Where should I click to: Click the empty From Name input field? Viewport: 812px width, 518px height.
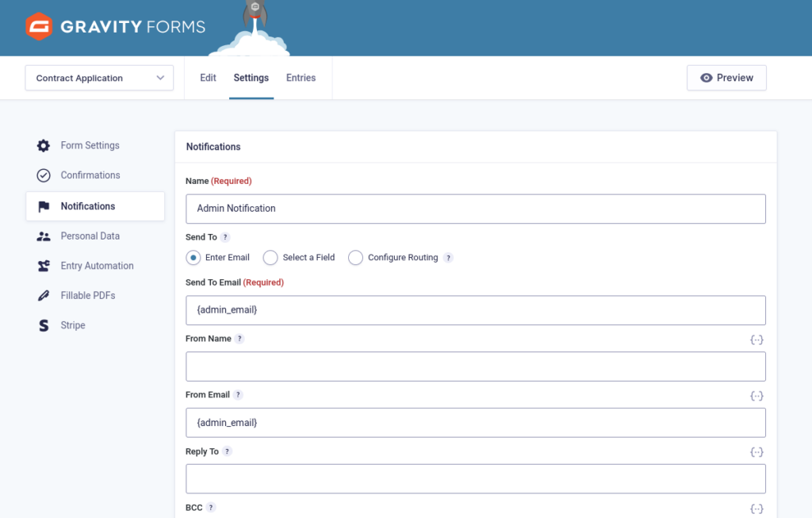(x=476, y=366)
